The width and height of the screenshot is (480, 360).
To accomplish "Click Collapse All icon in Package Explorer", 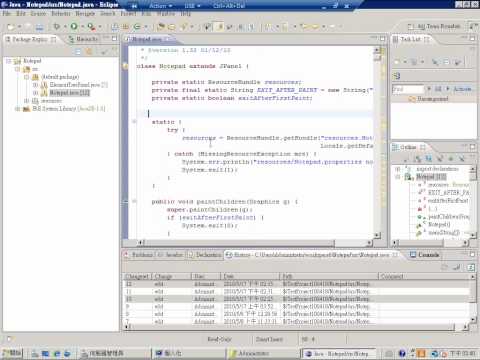I will [78, 51].
